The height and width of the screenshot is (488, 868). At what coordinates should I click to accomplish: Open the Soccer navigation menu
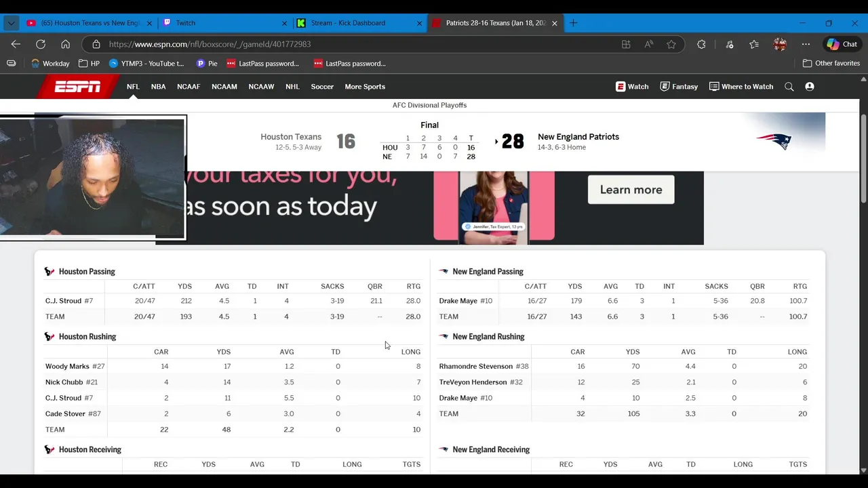322,87
